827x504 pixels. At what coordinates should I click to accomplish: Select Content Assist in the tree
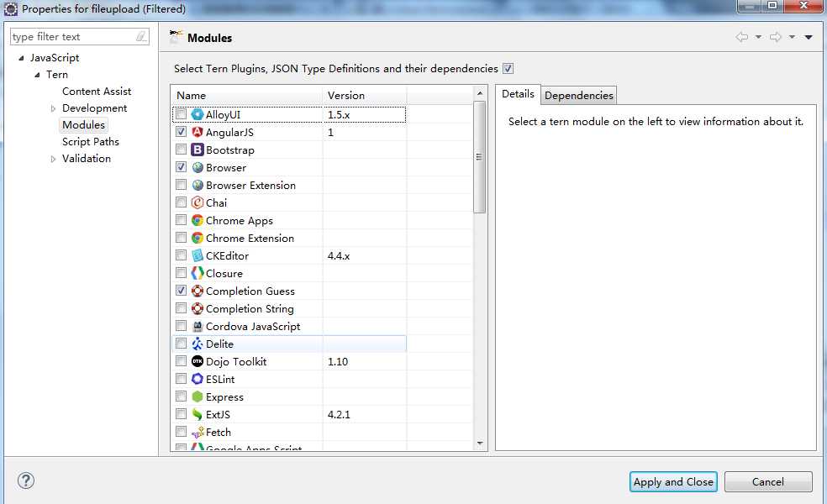pyautogui.click(x=97, y=92)
